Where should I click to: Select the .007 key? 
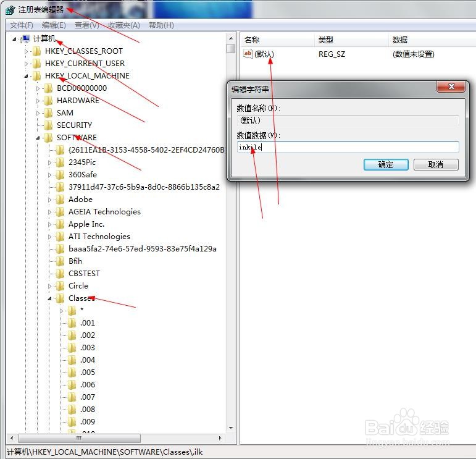tap(88, 397)
